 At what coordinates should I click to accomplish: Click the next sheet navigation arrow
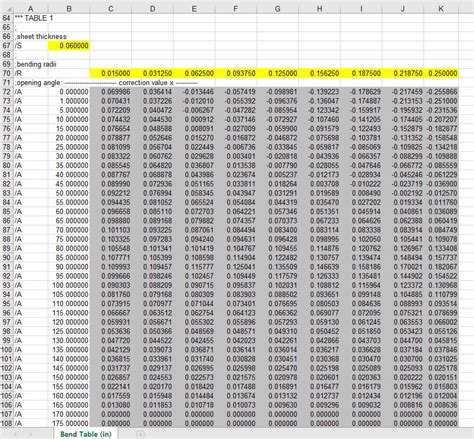pos(31,434)
